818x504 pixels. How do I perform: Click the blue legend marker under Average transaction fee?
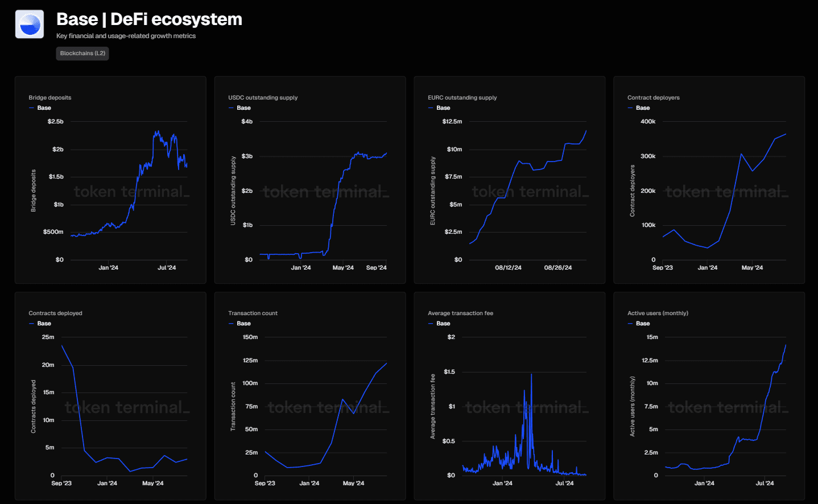431,324
